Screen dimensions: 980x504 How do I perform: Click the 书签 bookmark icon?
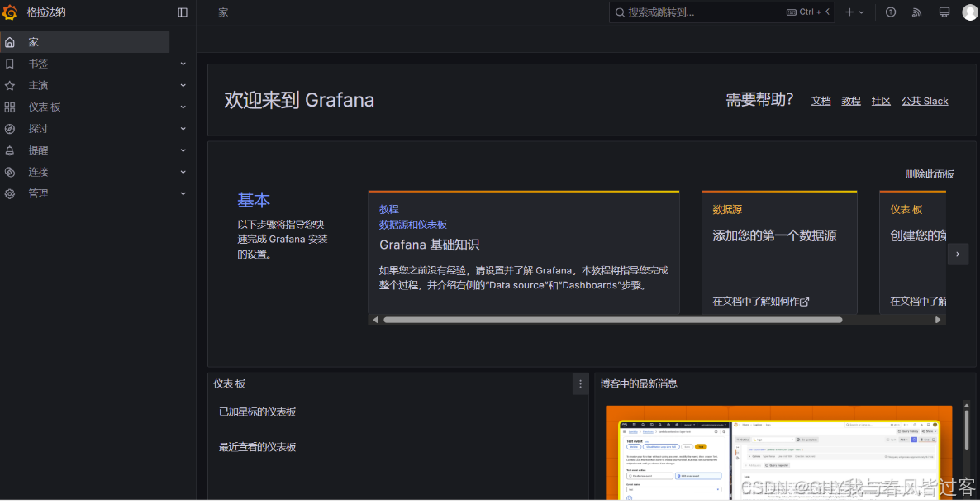(x=9, y=64)
